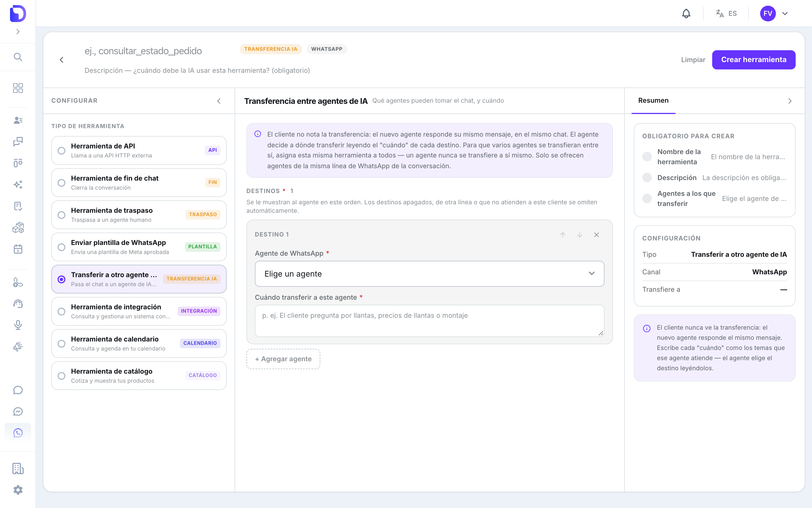Collapse the Resumen panel chevron
812x508 pixels.
tap(789, 101)
